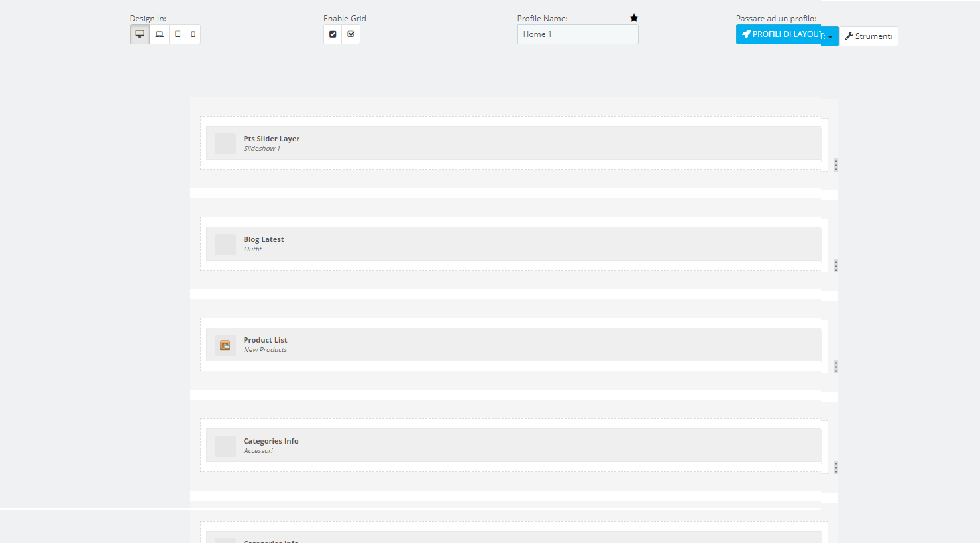Click the Passare ad un profilo label
Screen dimensions: 980x543
point(777,19)
